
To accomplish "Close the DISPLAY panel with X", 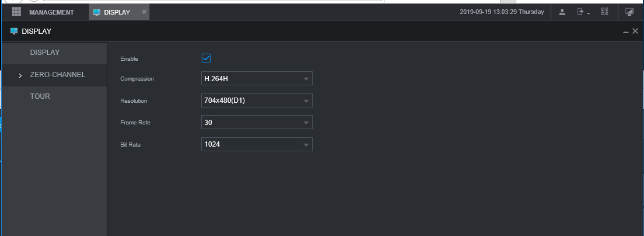I will point(635,31).
